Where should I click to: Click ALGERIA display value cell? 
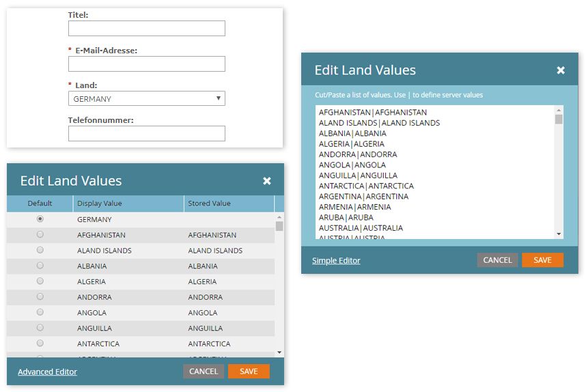tap(128, 281)
